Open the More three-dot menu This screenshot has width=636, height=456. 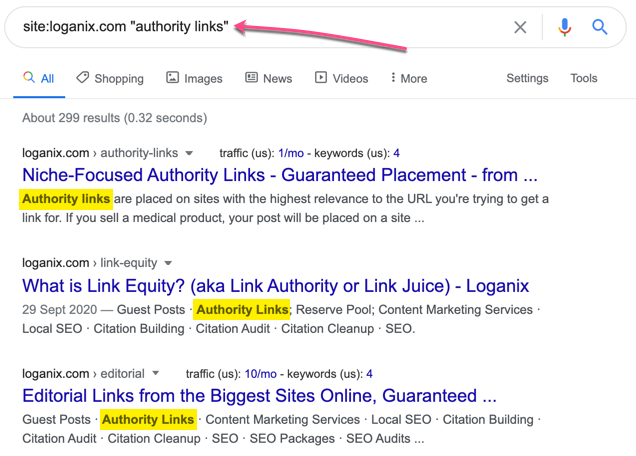pyautogui.click(x=409, y=78)
